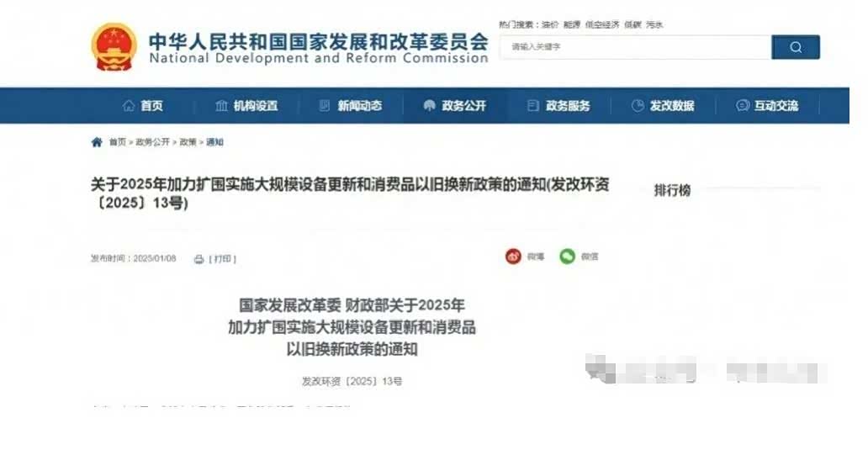This screenshot has width=868, height=455.
Task: Open 互动交流 navigation item
Action: pos(767,105)
